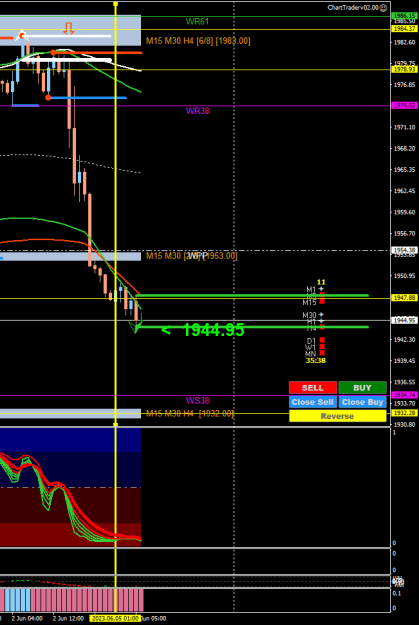Click the yellow 1947.88 price label
The height and width of the screenshot is (625, 419).
pos(405,298)
